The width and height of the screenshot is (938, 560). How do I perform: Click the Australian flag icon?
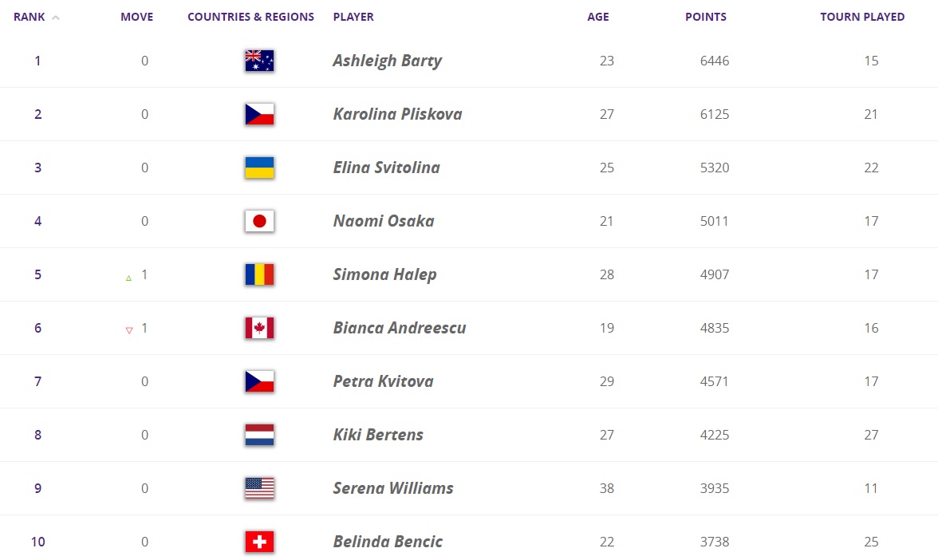tap(259, 61)
